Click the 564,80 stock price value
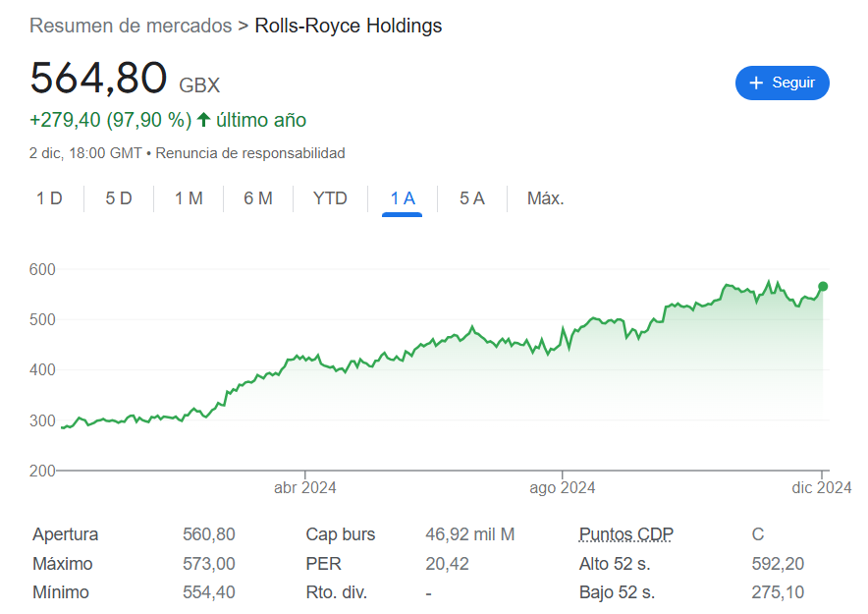Viewport: 868px width, 614px height. click(x=98, y=80)
